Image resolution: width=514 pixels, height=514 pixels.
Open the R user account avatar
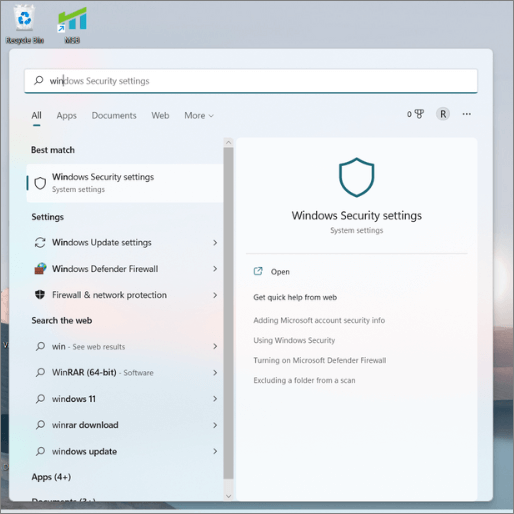pos(443,114)
